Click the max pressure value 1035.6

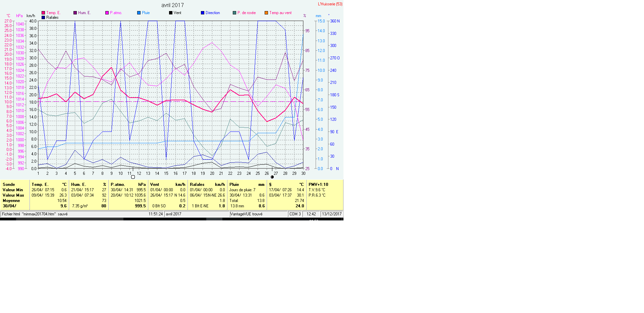point(140,195)
